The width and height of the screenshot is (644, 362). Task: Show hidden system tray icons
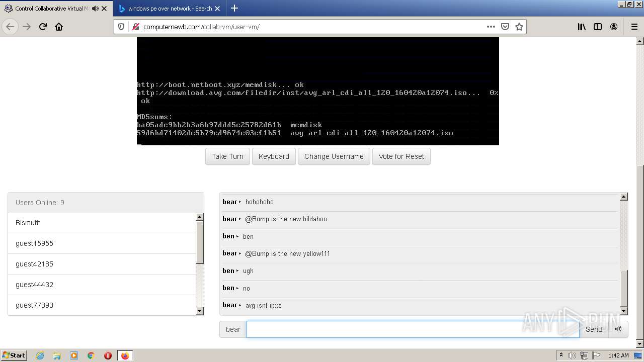561,355
